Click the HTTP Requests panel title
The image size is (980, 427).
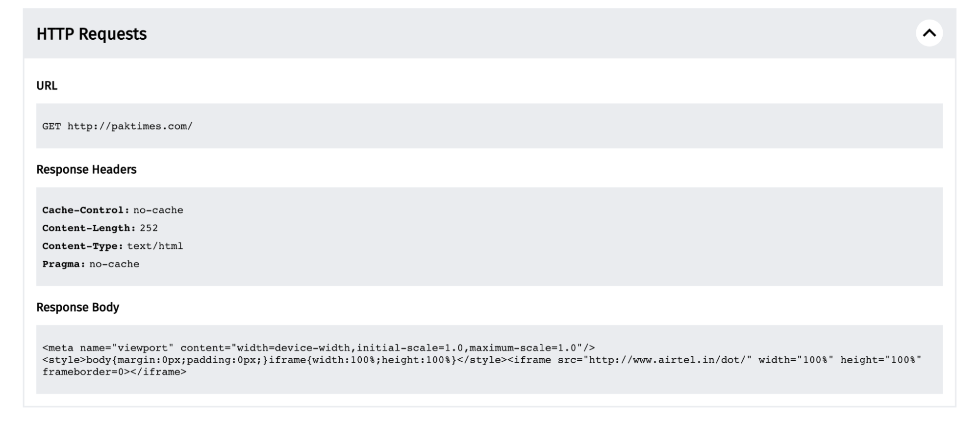[x=92, y=34]
